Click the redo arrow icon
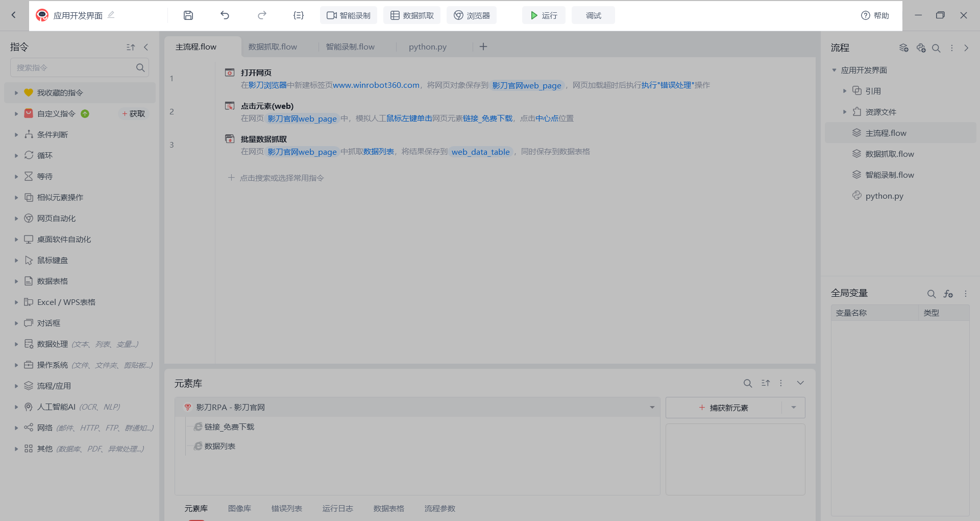Image resolution: width=980 pixels, height=521 pixels. pos(262,15)
